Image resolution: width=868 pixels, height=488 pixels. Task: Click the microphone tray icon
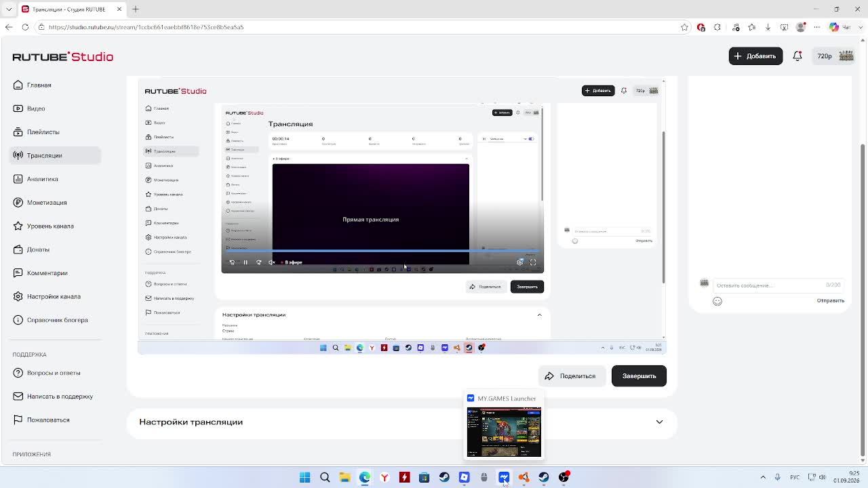[778, 477]
